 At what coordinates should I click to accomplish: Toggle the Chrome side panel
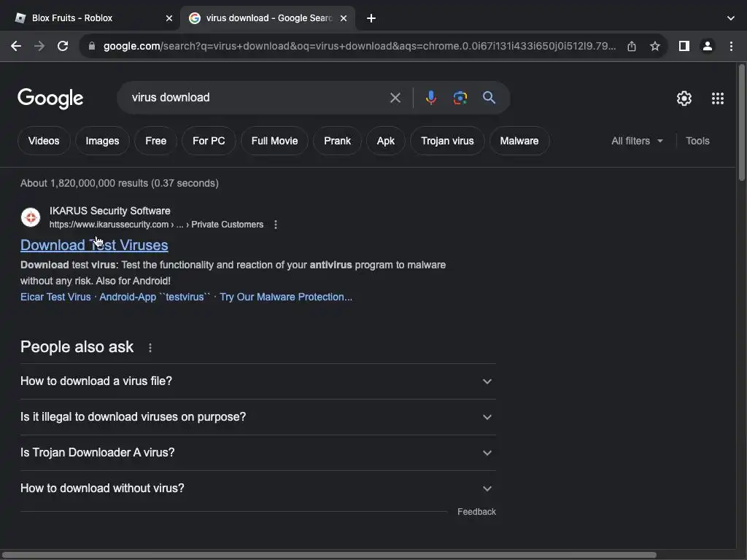point(684,46)
